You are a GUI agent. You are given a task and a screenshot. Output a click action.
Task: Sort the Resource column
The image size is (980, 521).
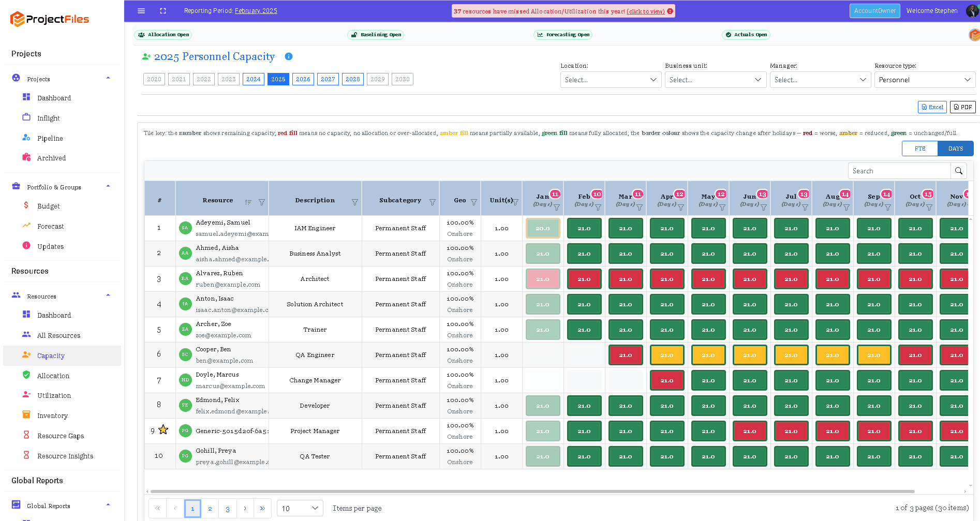click(x=248, y=202)
